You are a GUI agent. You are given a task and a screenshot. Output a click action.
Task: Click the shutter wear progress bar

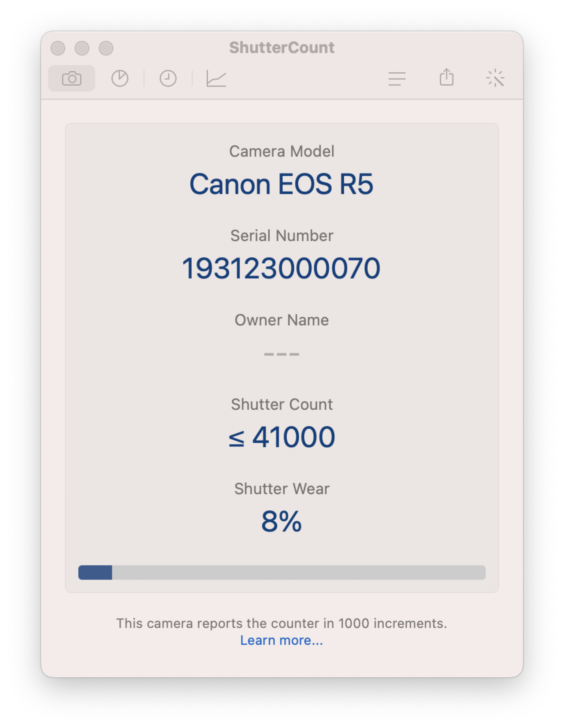tap(282, 572)
